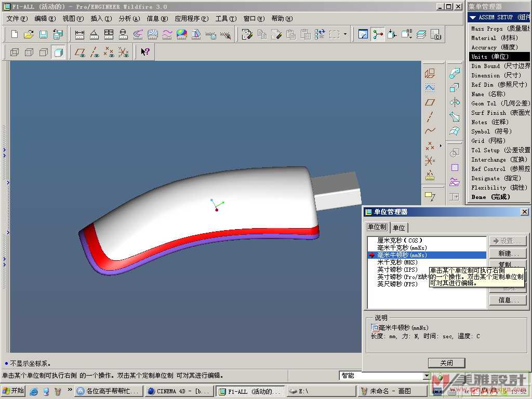Collapse the ASSEM SETUP menu triangle
Screen dimensions: 532x399
click(472, 17)
